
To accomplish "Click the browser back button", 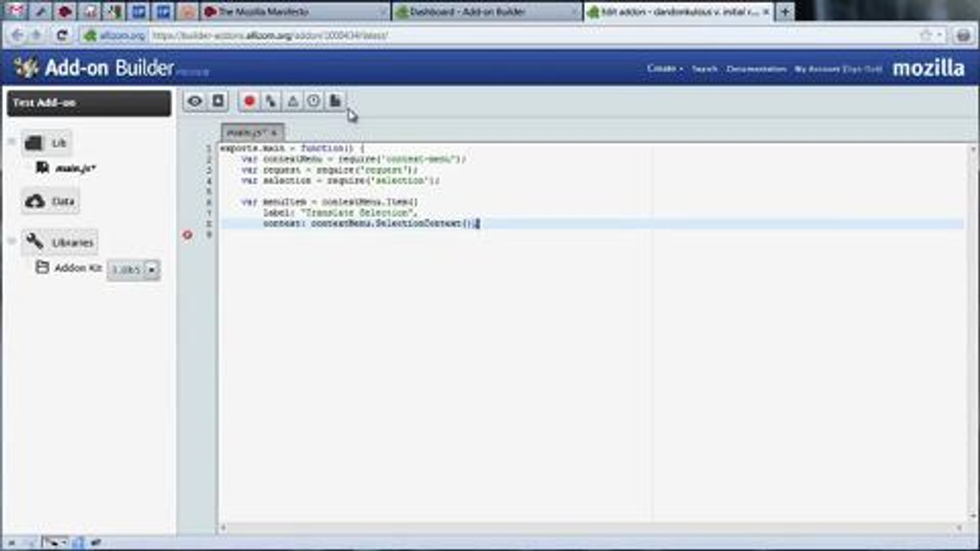I will pos(17,35).
